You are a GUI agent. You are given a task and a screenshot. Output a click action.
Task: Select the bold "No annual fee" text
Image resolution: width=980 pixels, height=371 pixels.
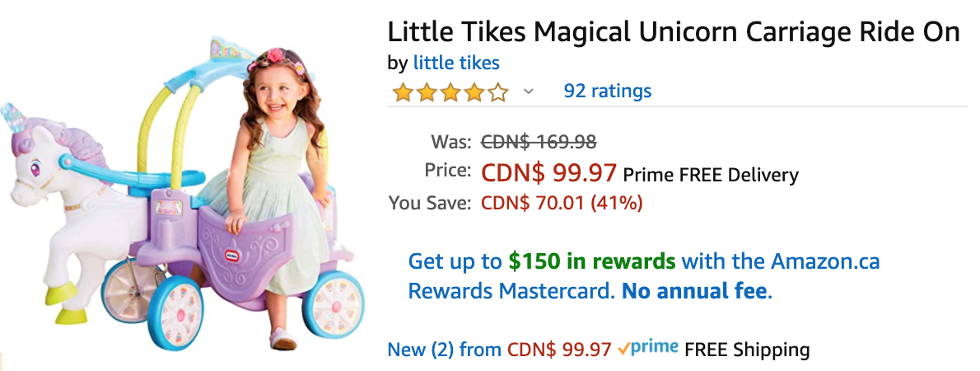coord(695,291)
